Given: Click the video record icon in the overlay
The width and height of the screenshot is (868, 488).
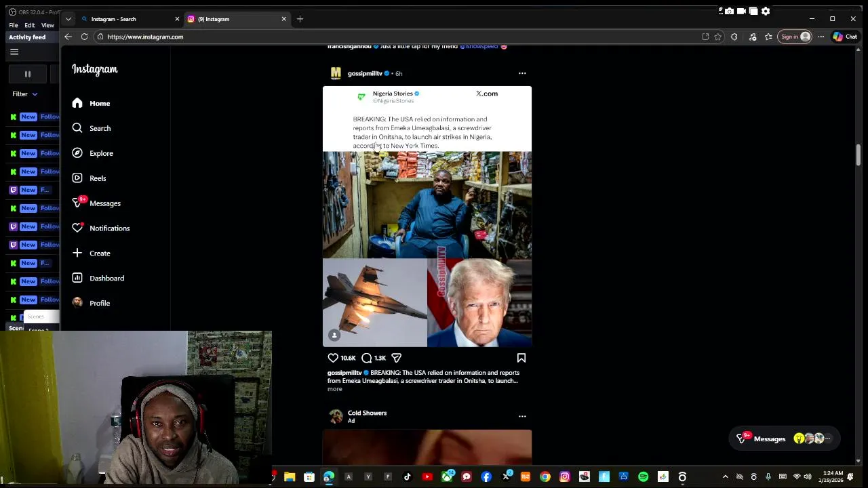Looking at the screenshot, I should pyautogui.click(x=741, y=11).
